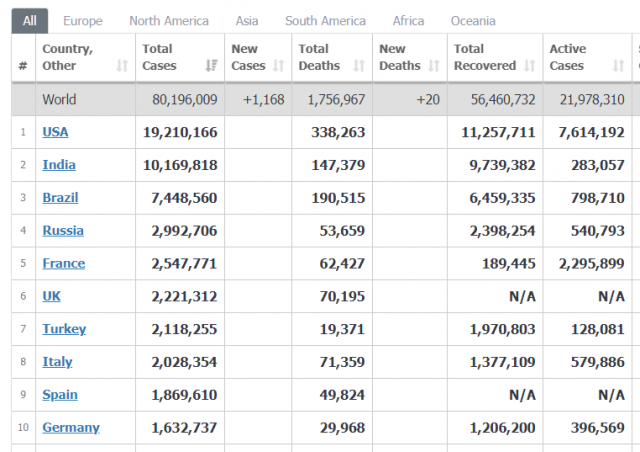Open the Germany country link
The height and width of the screenshot is (452, 640).
(x=71, y=428)
